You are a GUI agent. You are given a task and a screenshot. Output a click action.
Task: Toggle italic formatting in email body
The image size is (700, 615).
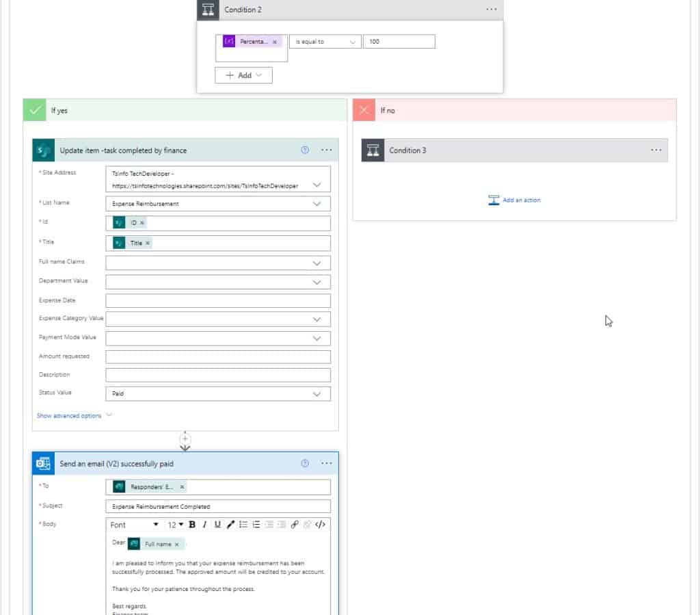coord(204,524)
